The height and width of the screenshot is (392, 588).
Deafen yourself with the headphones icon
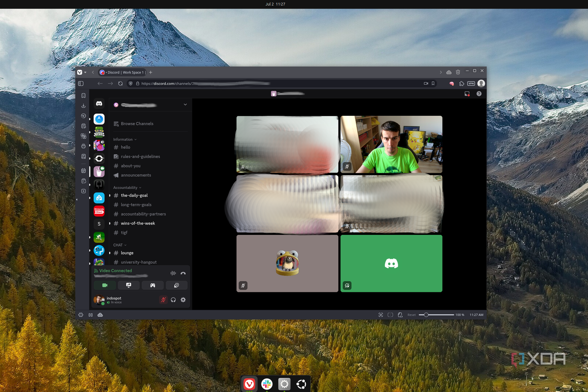click(x=174, y=300)
